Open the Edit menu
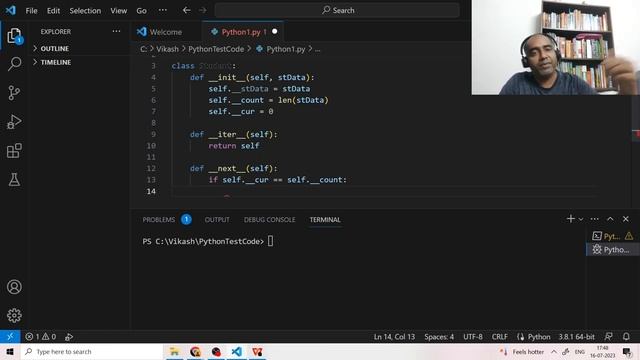The width and height of the screenshot is (640, 360). (x=53, y=11)
